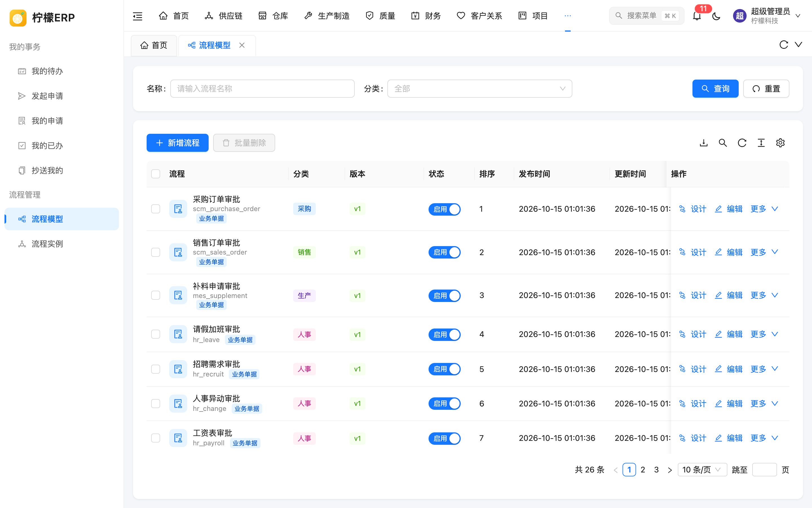This screenshot has height=508, width=812.
Task: Click the 柠檬ERP logo icon
Action: pyautogui.click(x=18, y=17)
